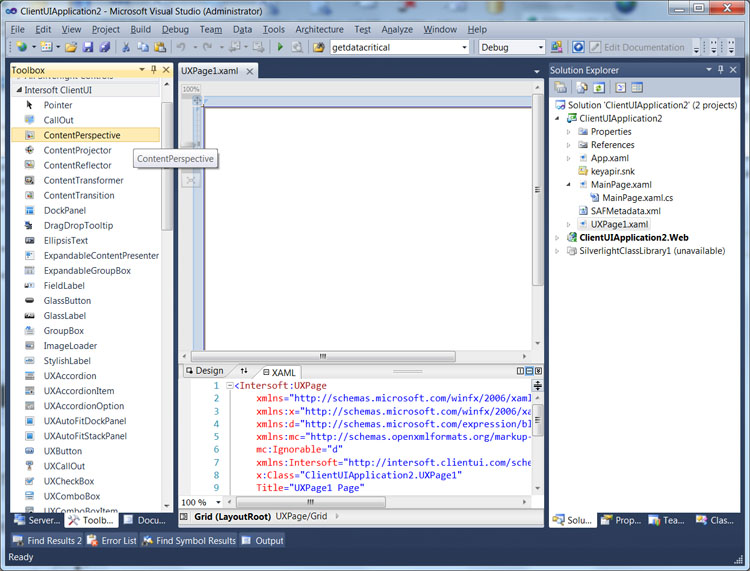Switch to Server Explorer side tab
This screenshot has height=571, width=750.
37,520
